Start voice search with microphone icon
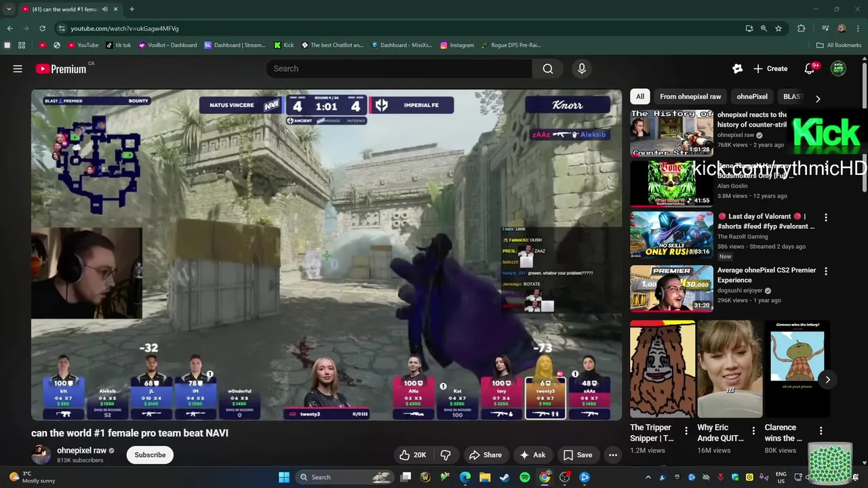 [x=581, y=68]
